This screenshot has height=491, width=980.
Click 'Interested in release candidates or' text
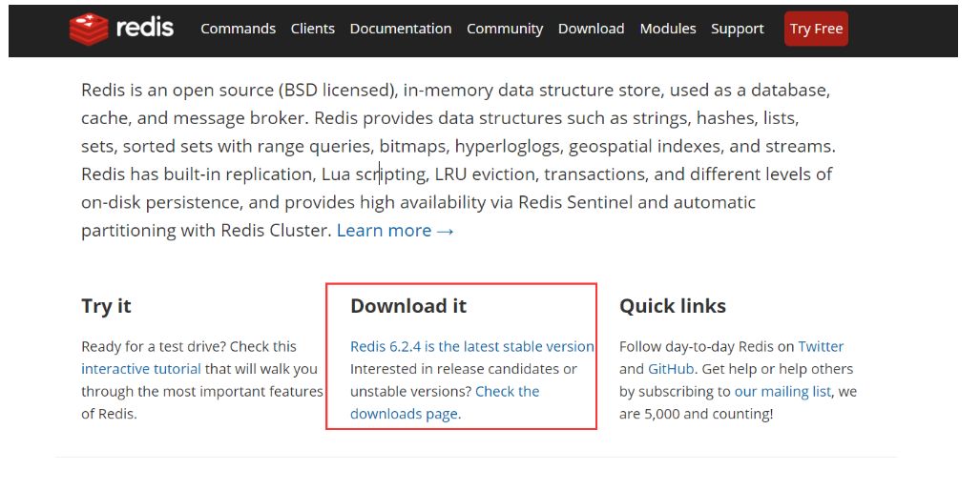click(x=463, y=369)
